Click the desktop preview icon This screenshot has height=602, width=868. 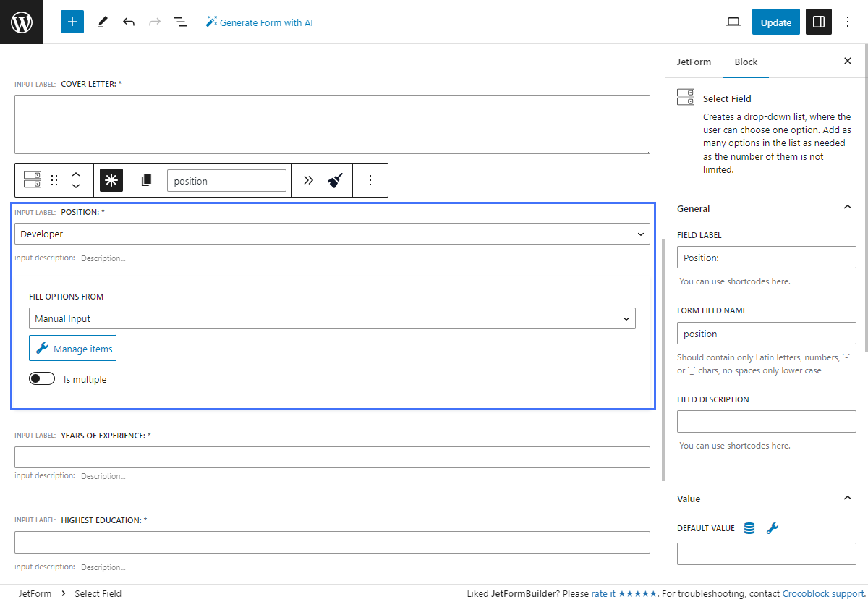[x=733, y=22]
